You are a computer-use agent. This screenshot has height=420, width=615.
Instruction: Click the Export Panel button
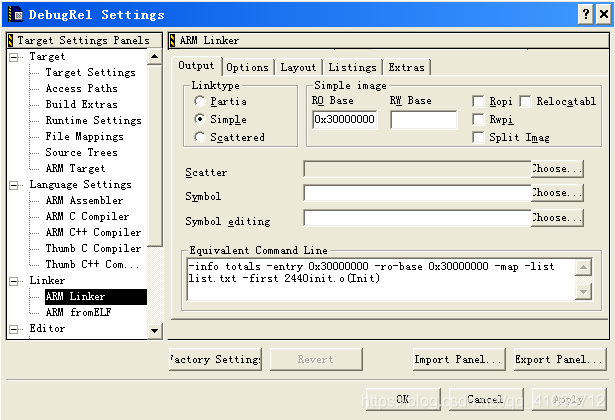560,359
